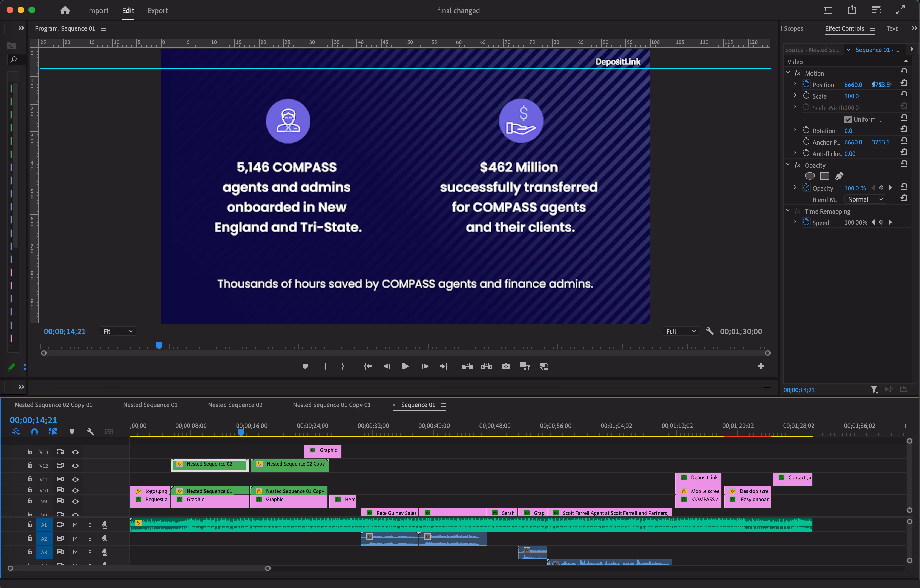The image size is (920, 588).
Task: Open Button Editor plus icon
Action: [x=761, y=366]
